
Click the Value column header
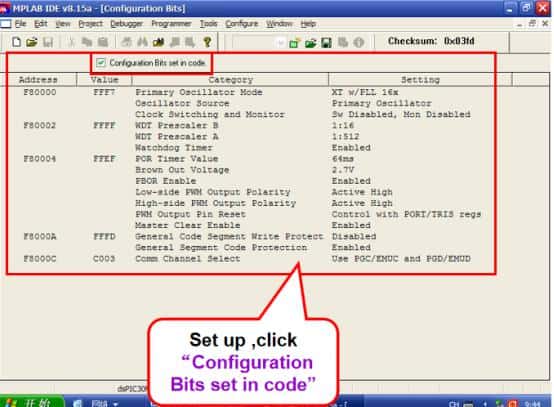[x=104, y=79]
